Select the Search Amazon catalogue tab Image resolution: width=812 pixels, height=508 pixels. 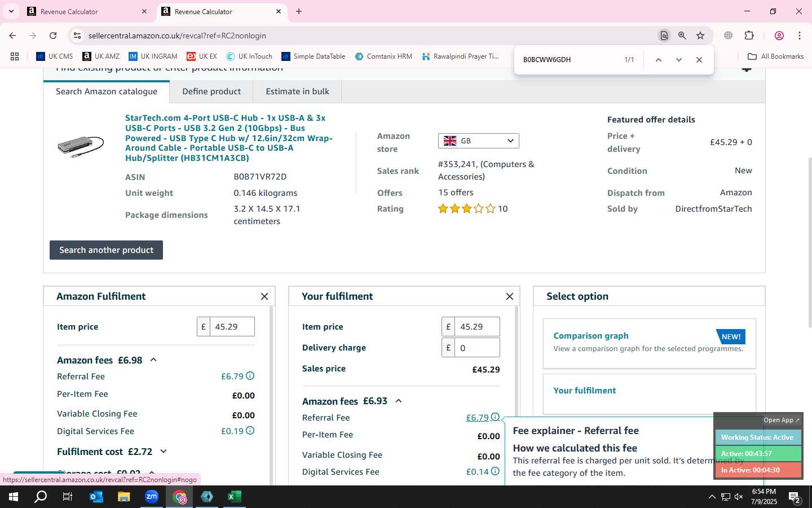click(x=107, y=91)
